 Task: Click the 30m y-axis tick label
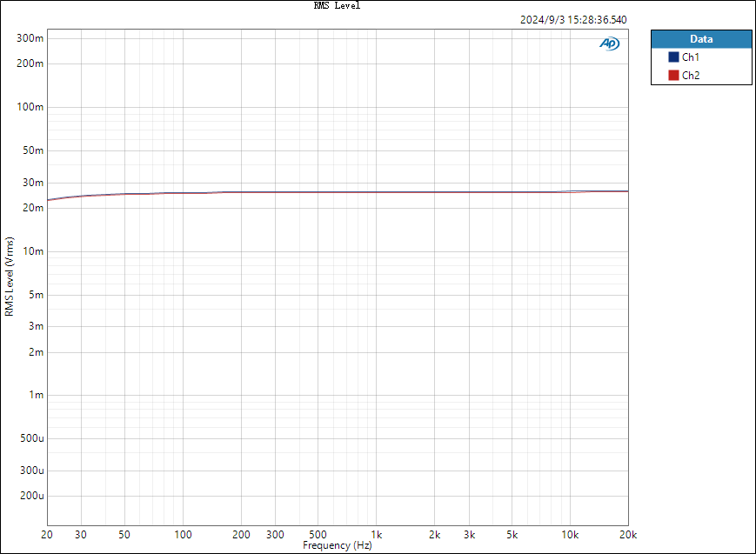[x=33, y=183]
